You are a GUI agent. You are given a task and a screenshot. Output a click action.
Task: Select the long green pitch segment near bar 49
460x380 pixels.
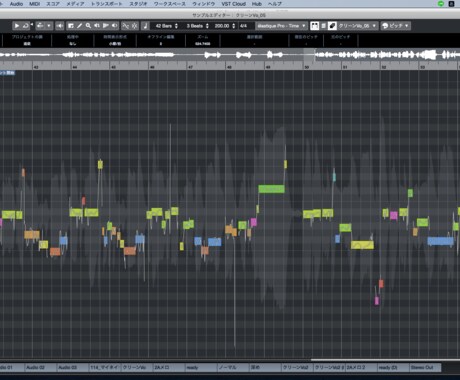pos(271,189)
